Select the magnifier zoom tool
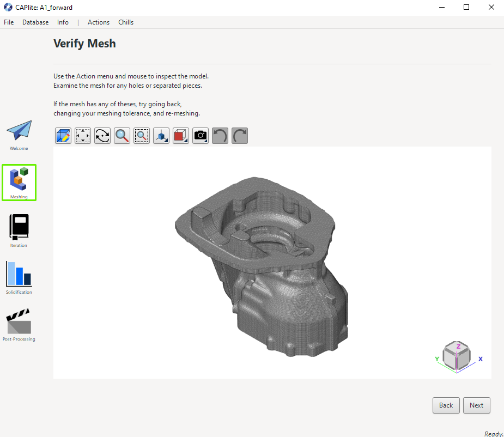504x437 pixels. [122, 136]
